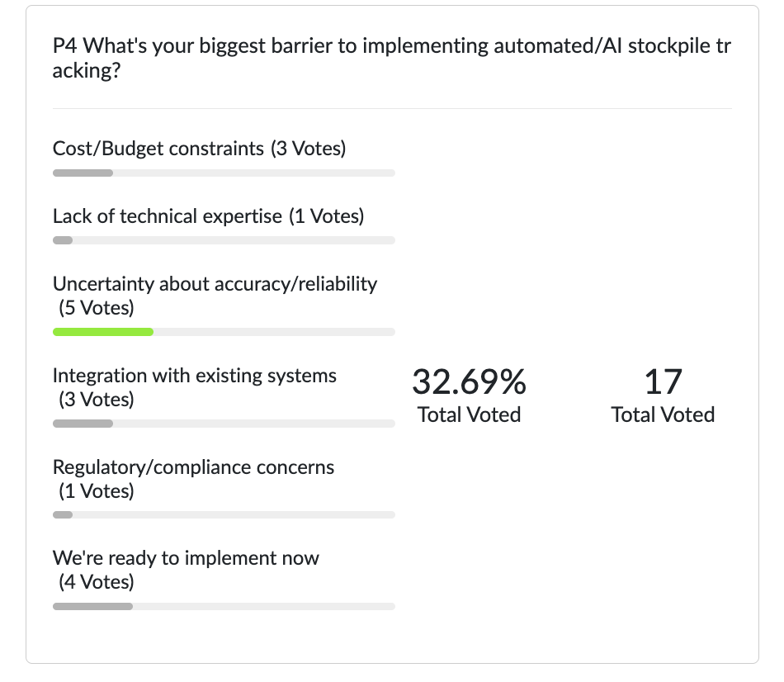This screenshot has width=784, height=682.
Task: Click the Total Voted label under 17
Action: (x=663, y=414)
